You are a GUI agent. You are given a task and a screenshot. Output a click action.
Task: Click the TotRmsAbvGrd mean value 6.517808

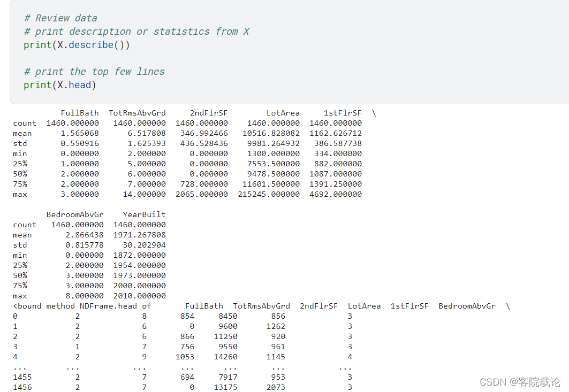click(147, 134)
